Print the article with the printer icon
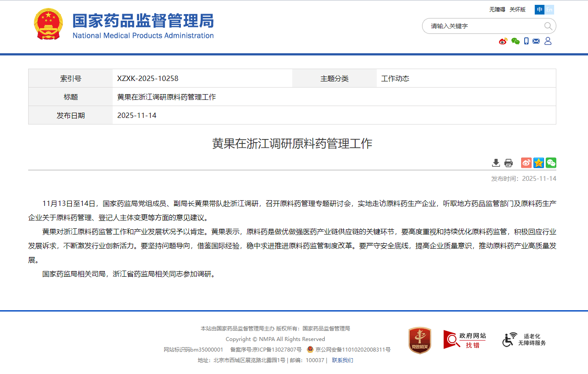 coord(508,163)
